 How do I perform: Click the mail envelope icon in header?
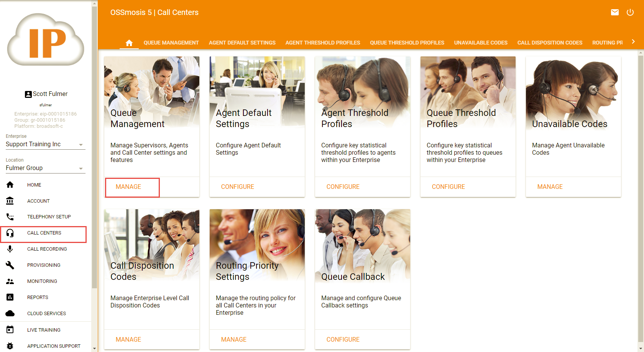pyautogui.click(x=614, y=12)
